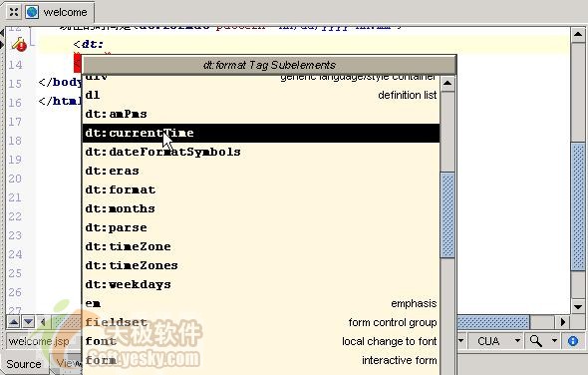Click the up triangle button at bottom left

pos(14,322)
